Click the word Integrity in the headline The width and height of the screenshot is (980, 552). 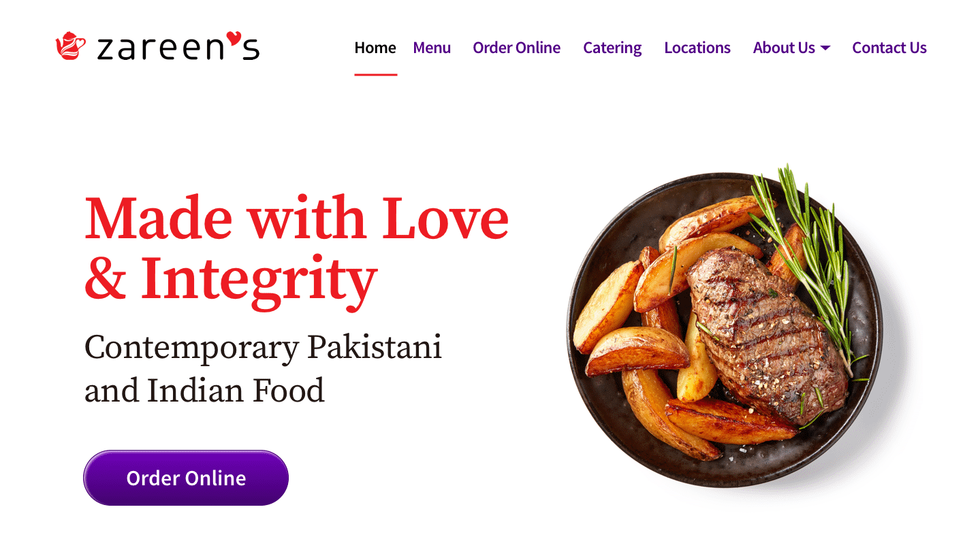[x=259, y=280]
